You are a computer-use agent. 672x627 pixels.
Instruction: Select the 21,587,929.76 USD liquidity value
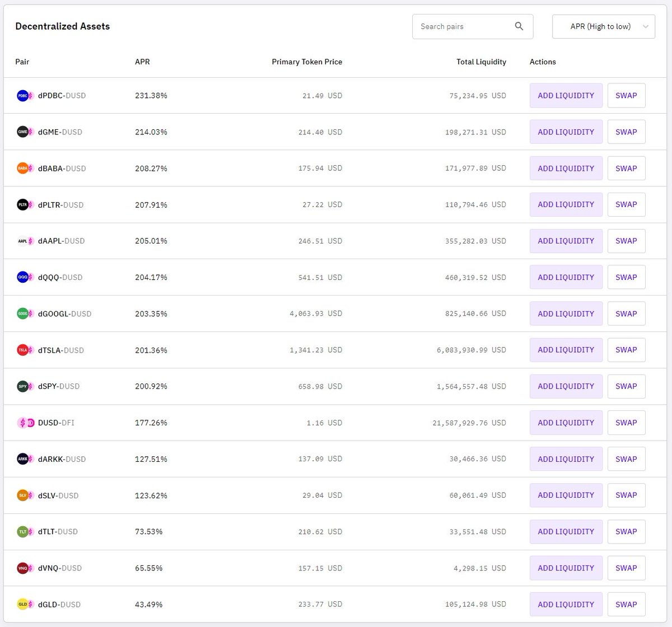[469, 423]
